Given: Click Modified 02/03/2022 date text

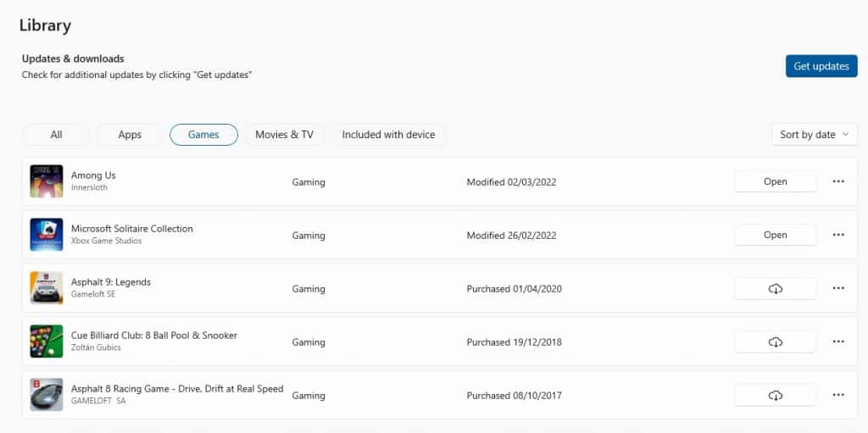Looking at the screenshot, I should pyautogui.click(x=511, y=182).
